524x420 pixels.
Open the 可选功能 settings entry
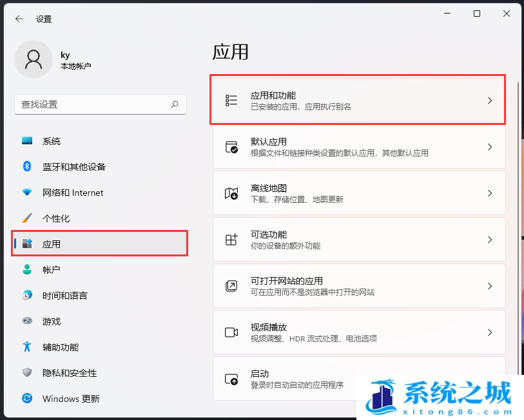pyautogui.click(x=358, y=240)
